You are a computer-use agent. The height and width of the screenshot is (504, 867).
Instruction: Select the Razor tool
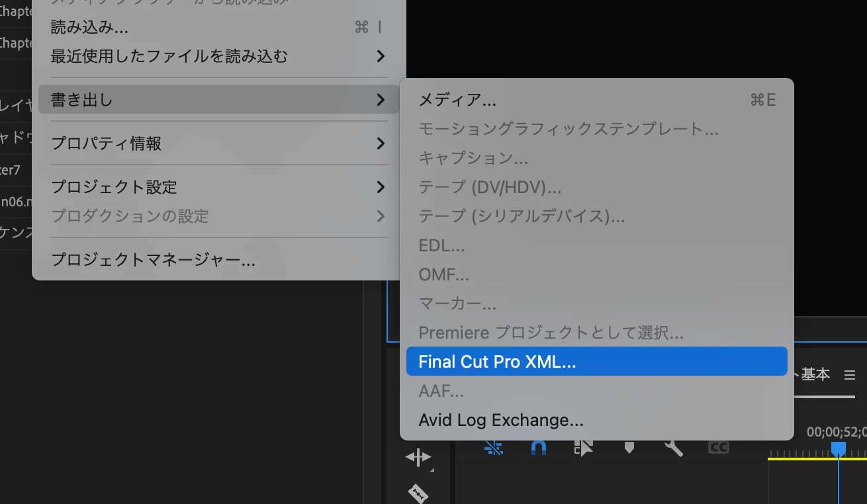(x=418, y=493)
